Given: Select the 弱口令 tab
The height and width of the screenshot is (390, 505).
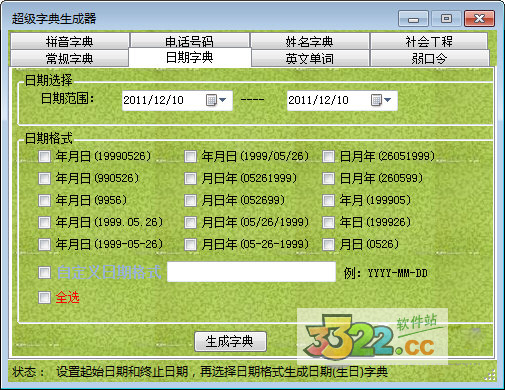Looking at the screenshot, I should click(x=429, y=59).
